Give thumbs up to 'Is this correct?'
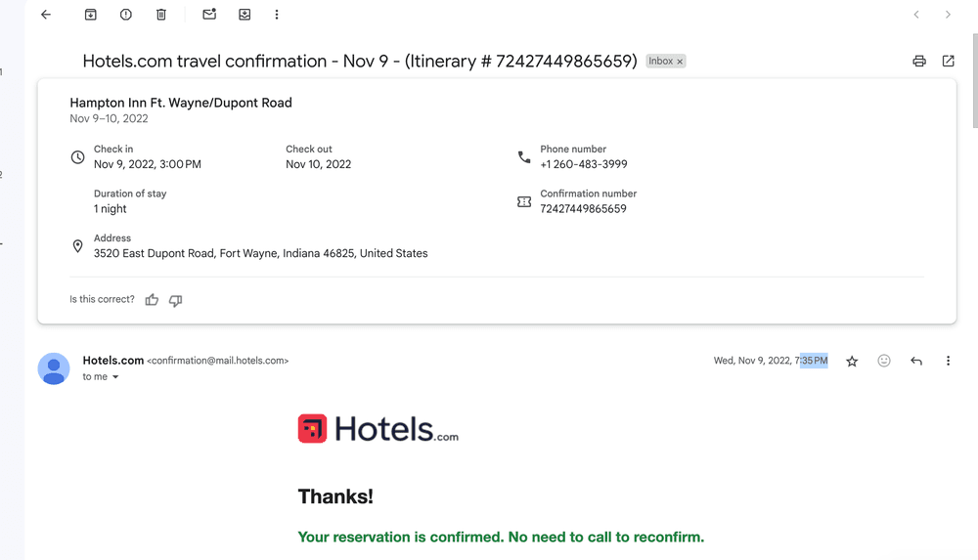Screen dimensions: 978x560 tap(152, 300)
